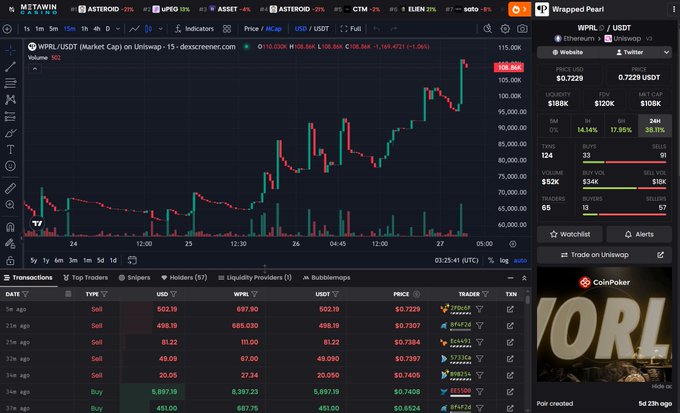The height and width of the screenshot is (413, 680).
Task: Open chart type dropdown arrow
Action: tap(160, 29)
